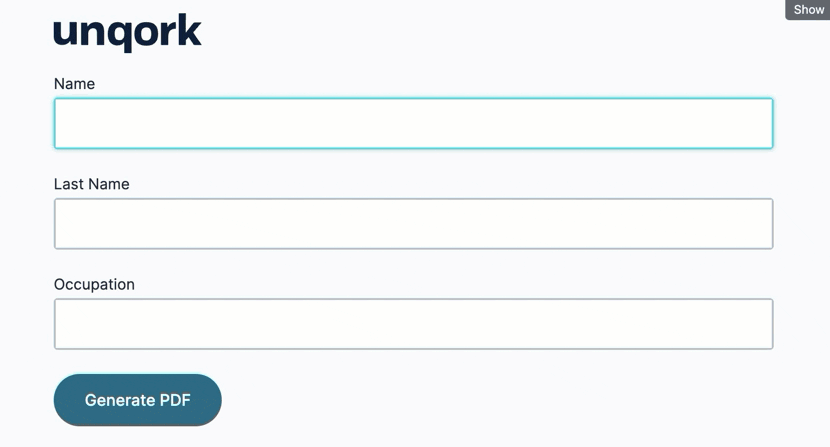Click the gray Show toggle tab

tap(808, 10)
